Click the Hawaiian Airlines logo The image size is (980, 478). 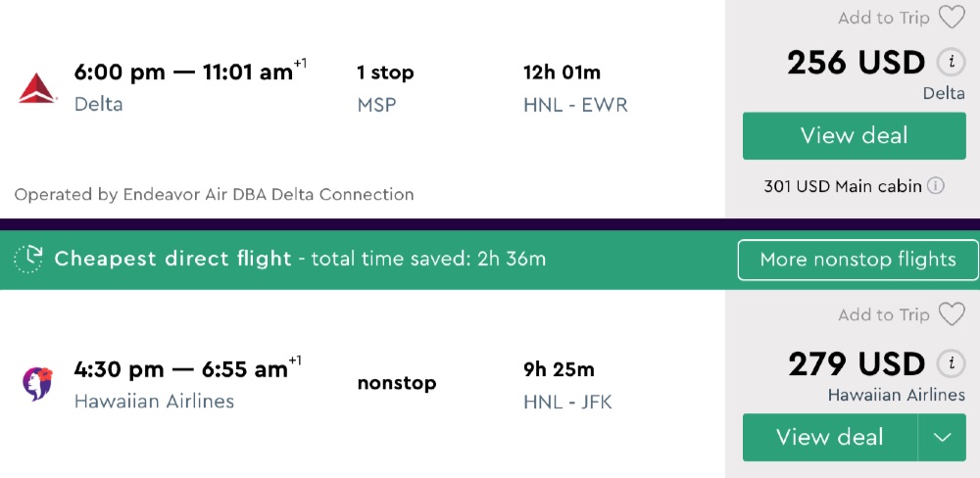(38, 383)
